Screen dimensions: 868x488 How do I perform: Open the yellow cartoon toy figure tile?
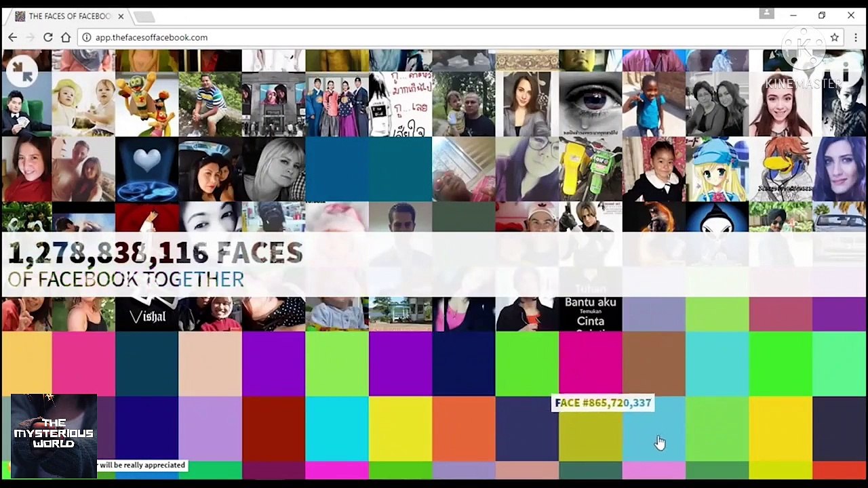146,104
